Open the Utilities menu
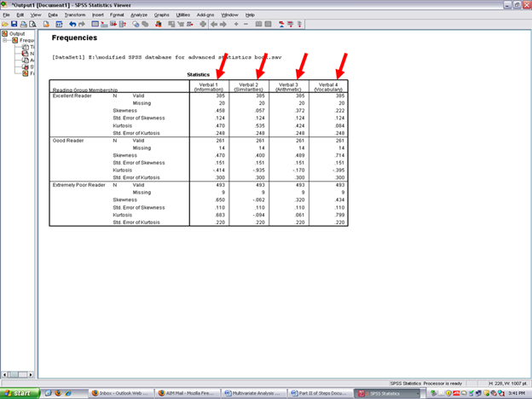Screen dimensions: 532x399 click(183, 14)
